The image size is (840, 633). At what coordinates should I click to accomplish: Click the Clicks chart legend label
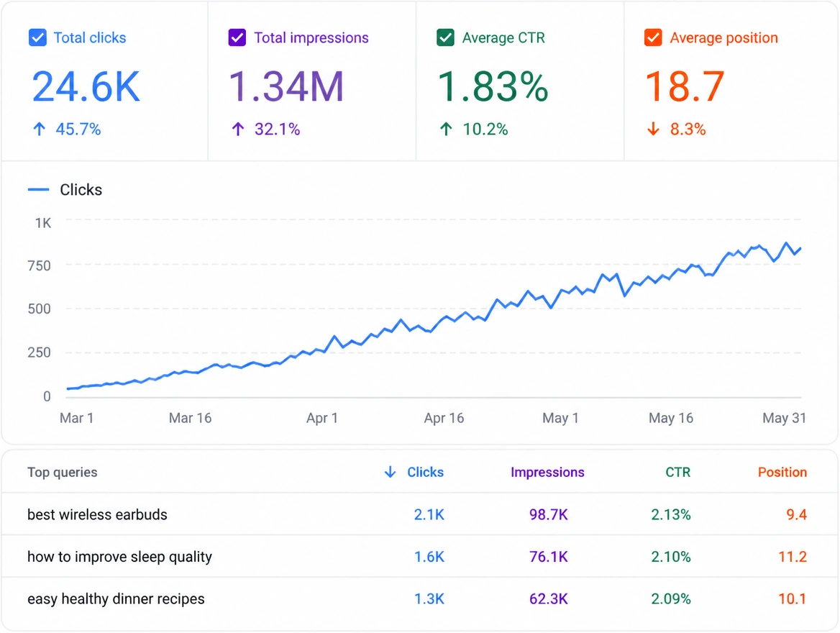pyautogui.click(x=81, y=190)
